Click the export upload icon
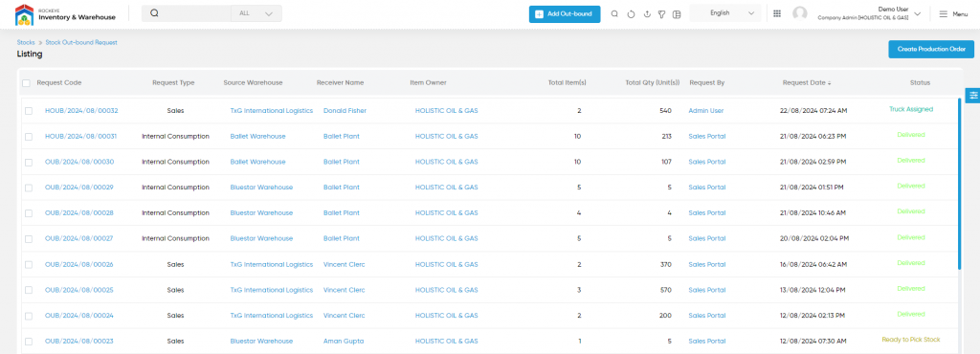 [x=647, y=13]
